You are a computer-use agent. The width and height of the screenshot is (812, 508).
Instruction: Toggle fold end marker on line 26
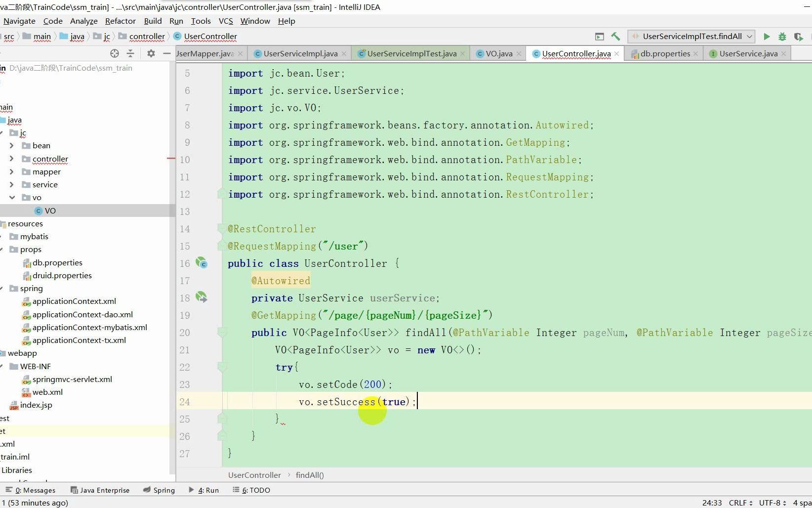pos(222,435)
